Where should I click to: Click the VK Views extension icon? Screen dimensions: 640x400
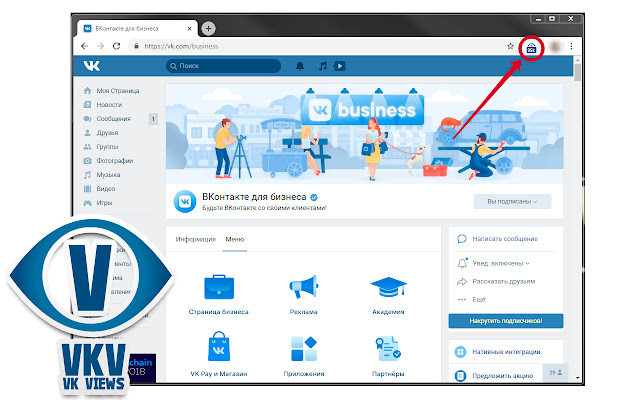tap(531, 48)
